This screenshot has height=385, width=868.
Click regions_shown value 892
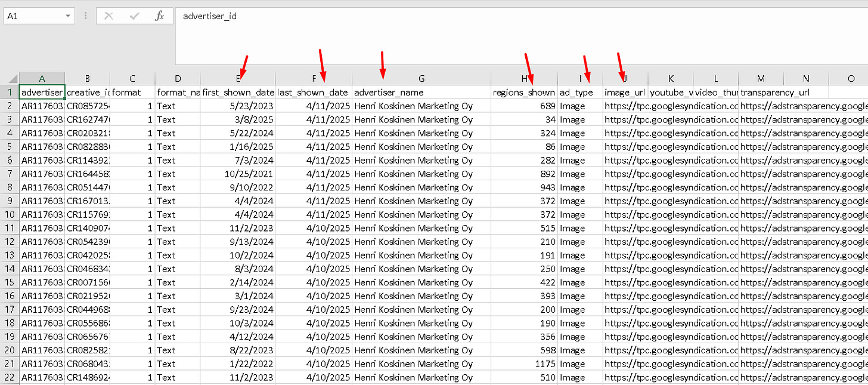(x=525, y=174)
